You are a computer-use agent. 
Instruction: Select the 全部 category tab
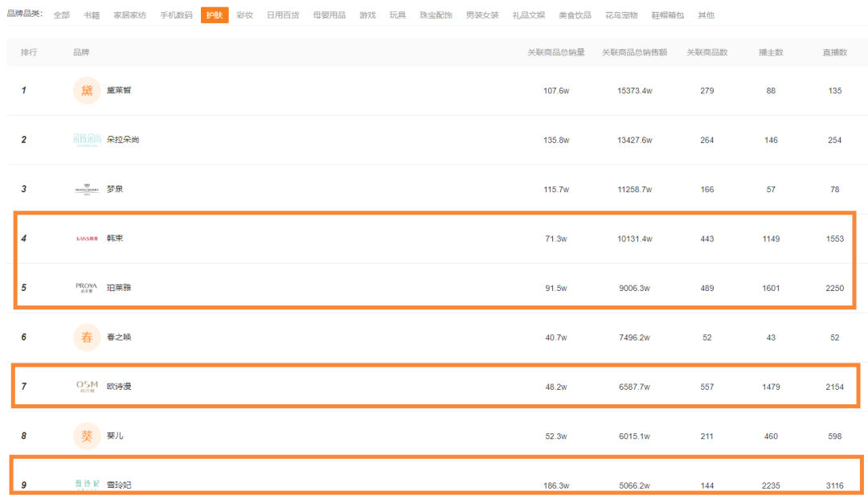[61, 15]
